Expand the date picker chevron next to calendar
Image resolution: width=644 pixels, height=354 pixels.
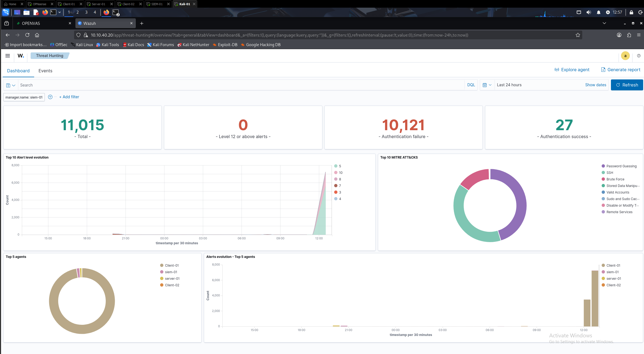point(490,85)
